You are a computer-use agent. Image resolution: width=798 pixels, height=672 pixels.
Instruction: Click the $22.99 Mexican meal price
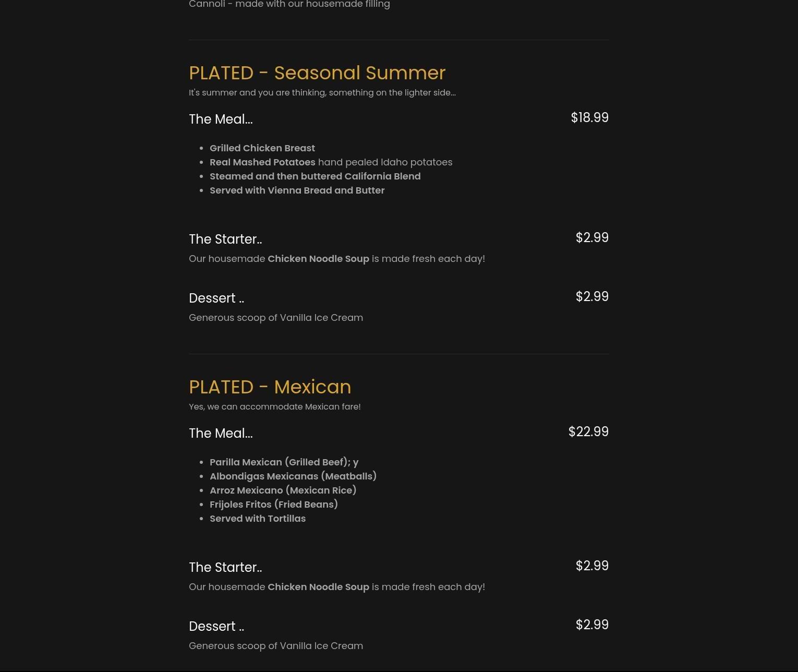pyautogui.click(x=588, y=432)
